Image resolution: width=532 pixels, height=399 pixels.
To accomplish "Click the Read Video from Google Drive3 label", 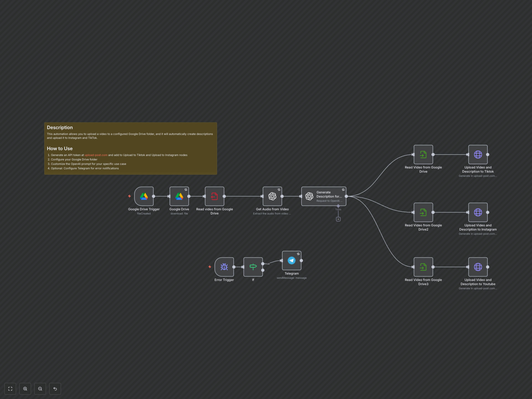I will 423,282.
